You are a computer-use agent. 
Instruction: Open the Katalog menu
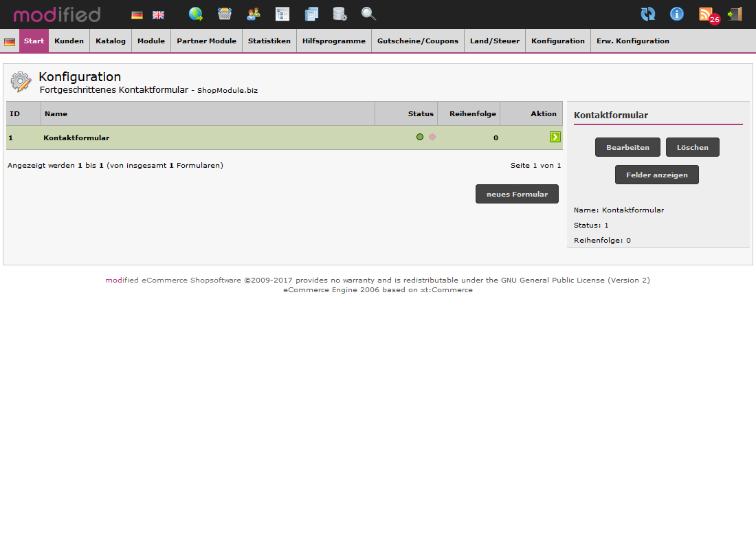coord(111,41)
